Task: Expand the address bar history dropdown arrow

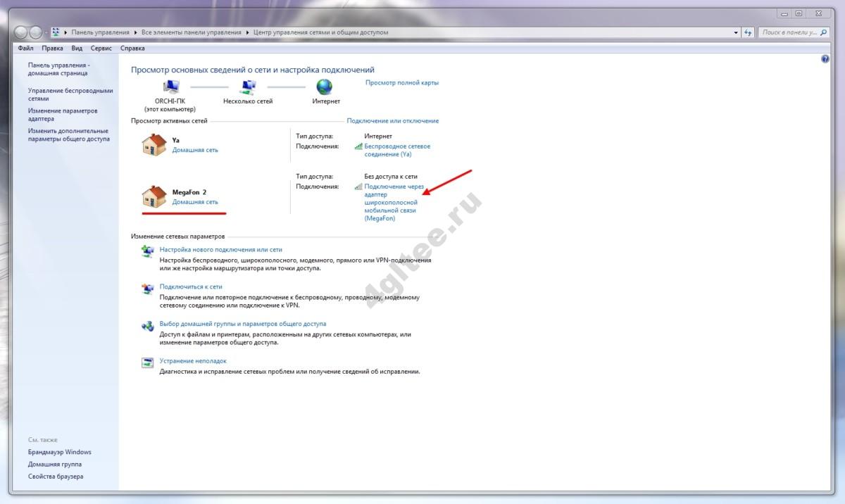Action: [736, 32]
